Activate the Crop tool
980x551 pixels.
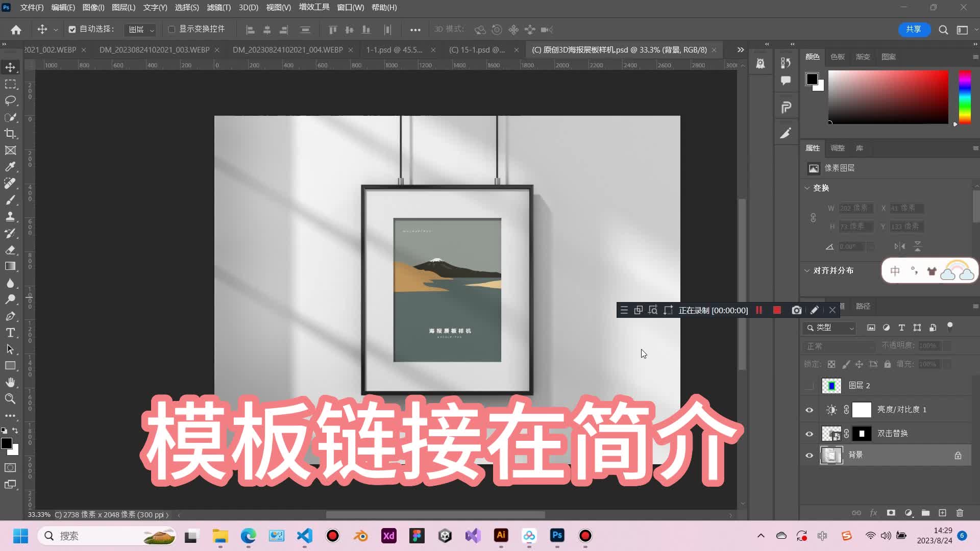(11, 134)
